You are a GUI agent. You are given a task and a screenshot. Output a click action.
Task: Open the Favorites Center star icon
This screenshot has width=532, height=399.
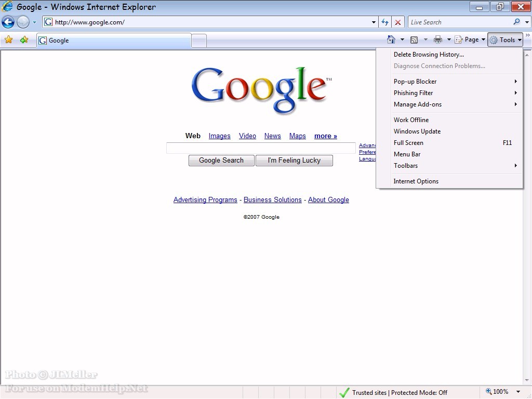pyautogui.click(x=8, y=40)
